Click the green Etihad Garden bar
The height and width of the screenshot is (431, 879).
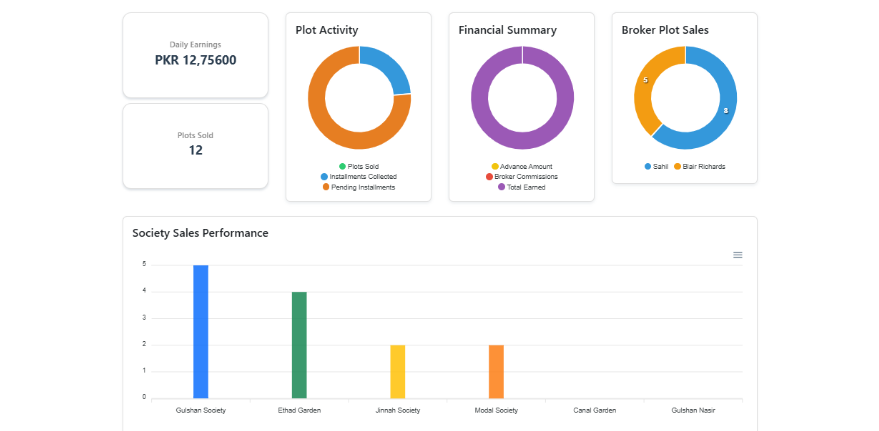(299, 344)
